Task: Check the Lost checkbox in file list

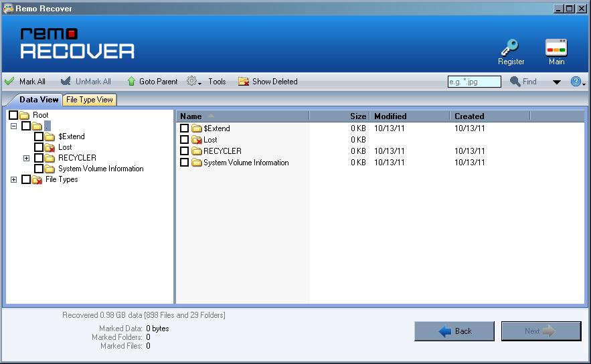Action: [x=184, y=140]
